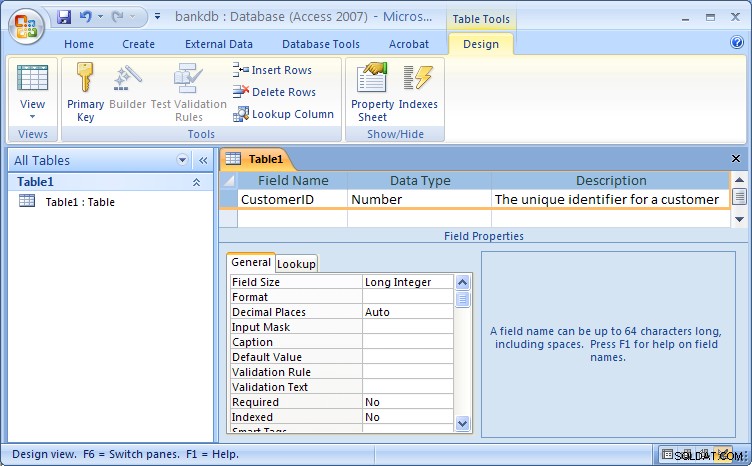752x466 pixels.
Task: Customize the Quick Access Toolbar
Action: 157,17
